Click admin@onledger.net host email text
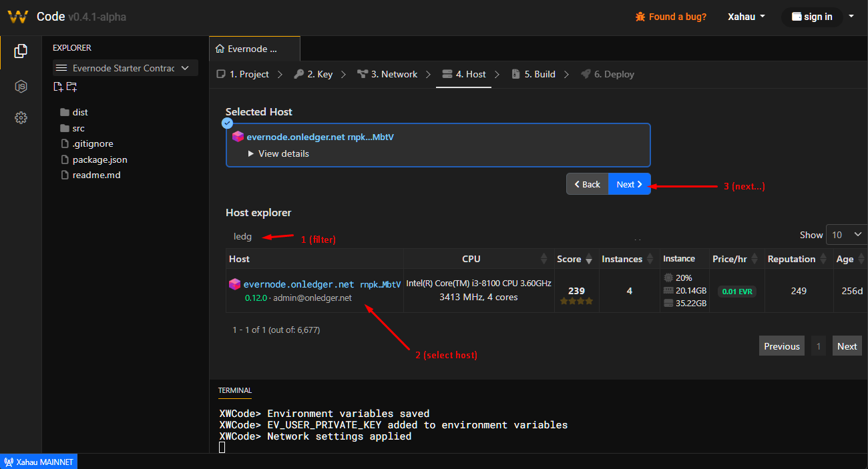Screen dimensions: 868x469 (x=312, y=298)
